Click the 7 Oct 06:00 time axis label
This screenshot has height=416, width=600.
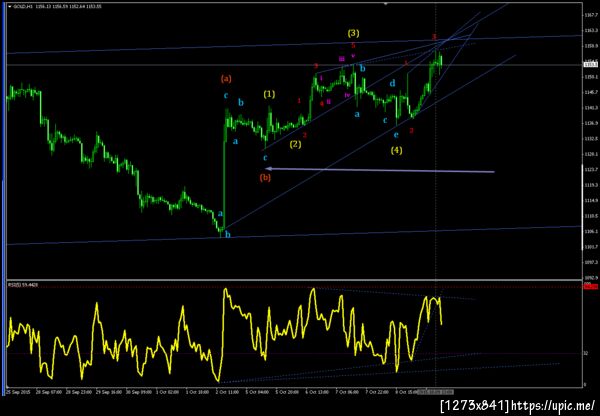coord(349,392)
